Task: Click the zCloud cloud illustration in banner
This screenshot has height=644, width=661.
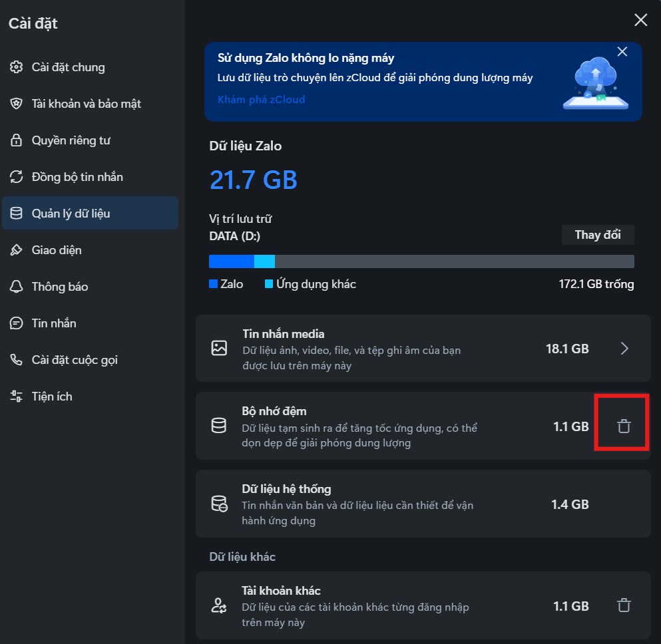Action: (x=596, y=83)
